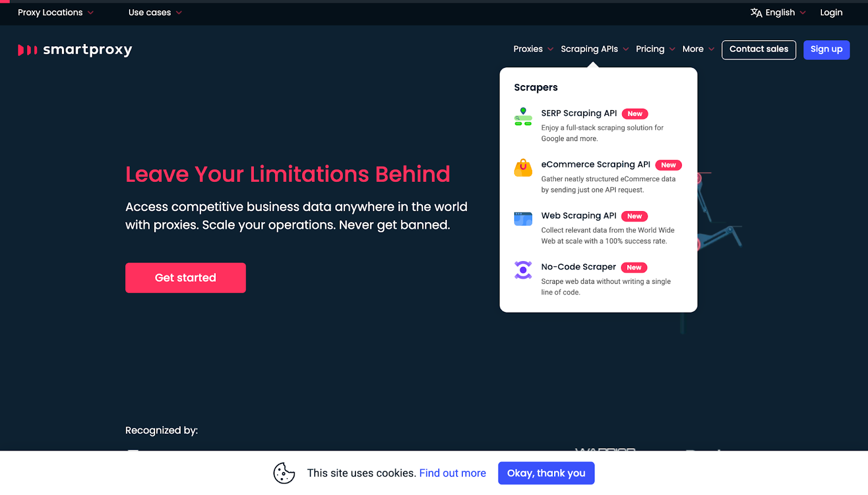Click the New badge beside SERP Scraping API

click(635, 114)
